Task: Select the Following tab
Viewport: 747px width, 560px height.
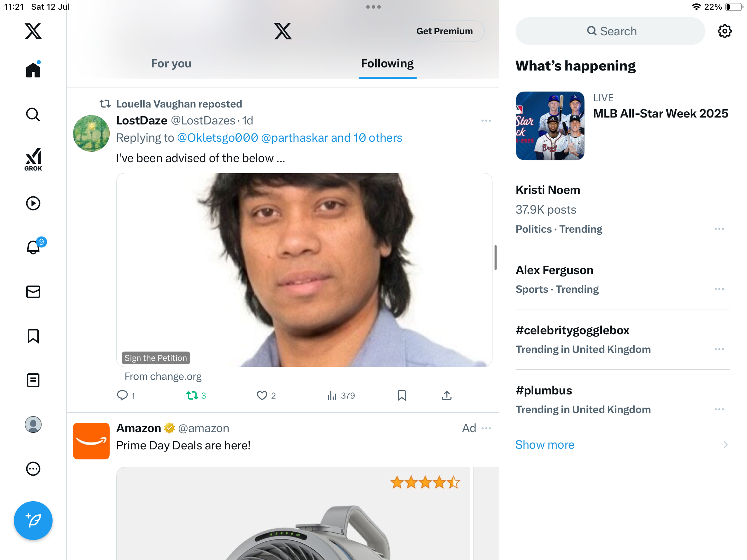Action: tap(387, 64)
